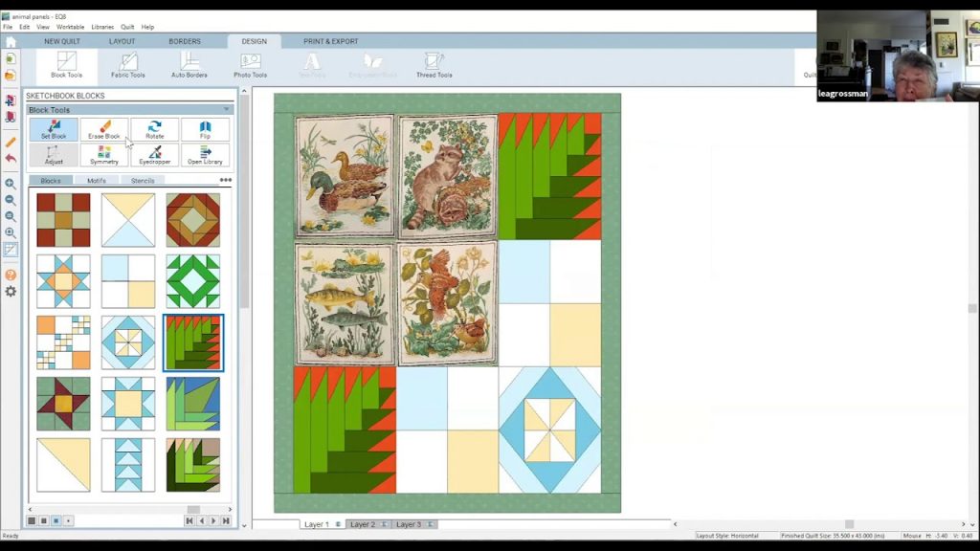Open Fabric Tools in the ribbon
This screenshot has width=980, height=551.
(x=128, y=66)
